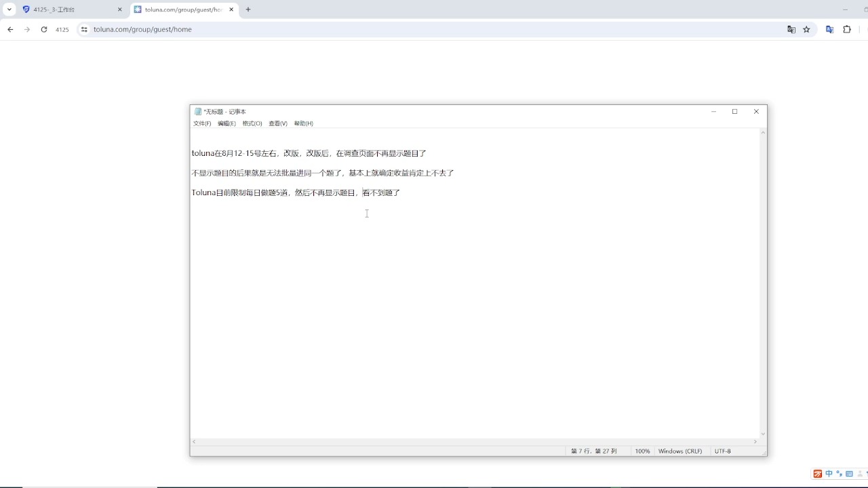This screenshot has height=488, width=868.
Task: Close the Notepad window
Action: point(756,111)
